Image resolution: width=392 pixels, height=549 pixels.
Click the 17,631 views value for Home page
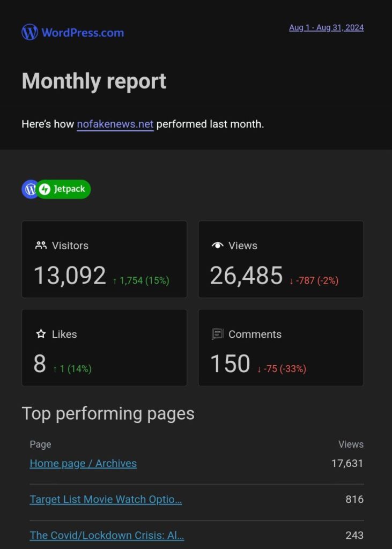point(347,463)
